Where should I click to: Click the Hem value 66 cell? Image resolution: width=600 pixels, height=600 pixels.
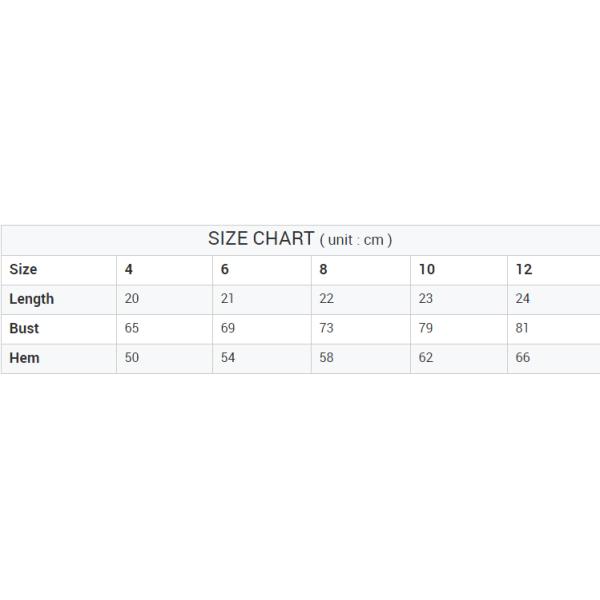[523, 358]
